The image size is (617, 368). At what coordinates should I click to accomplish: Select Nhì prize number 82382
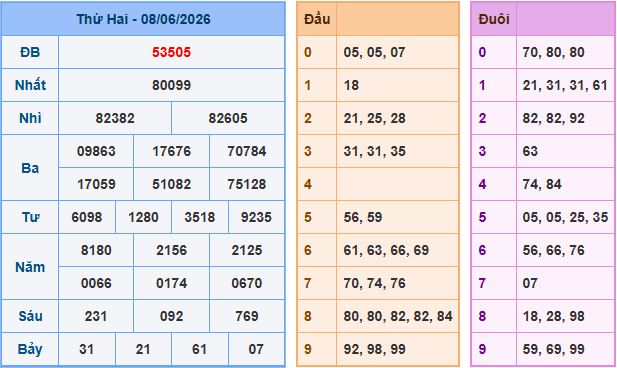[115, 118]
